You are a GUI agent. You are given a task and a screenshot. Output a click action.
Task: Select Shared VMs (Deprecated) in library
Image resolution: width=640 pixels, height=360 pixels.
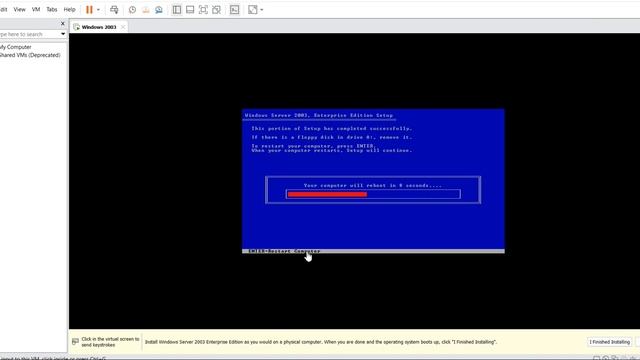click(x=30, y=55)
